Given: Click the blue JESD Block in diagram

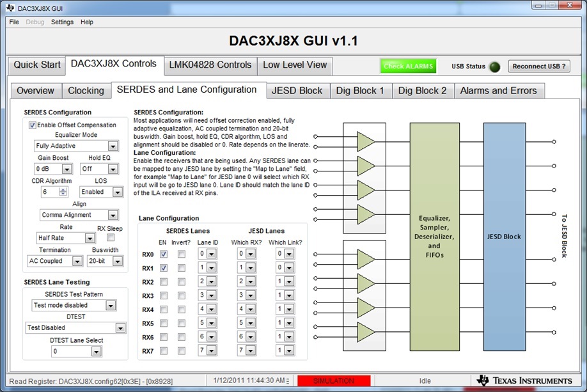Looking at the screenshot, I should click(505, 237).
